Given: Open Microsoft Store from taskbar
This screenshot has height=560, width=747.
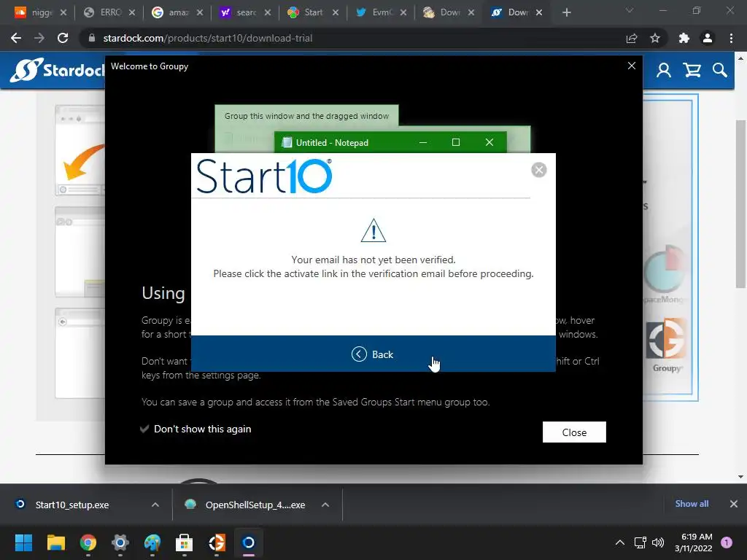Looking at the screenshot, I should point(185,542).
